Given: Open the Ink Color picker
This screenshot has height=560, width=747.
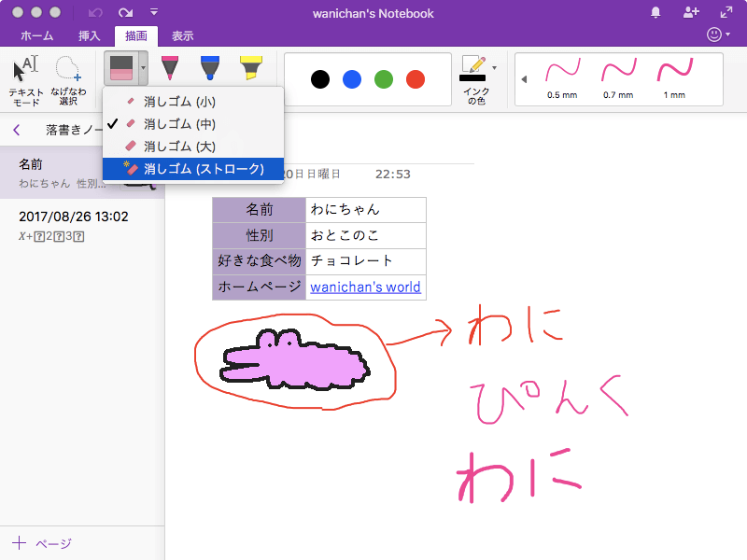Looking at the screenshot, I should pyautogui.click(x=477, y=79).
